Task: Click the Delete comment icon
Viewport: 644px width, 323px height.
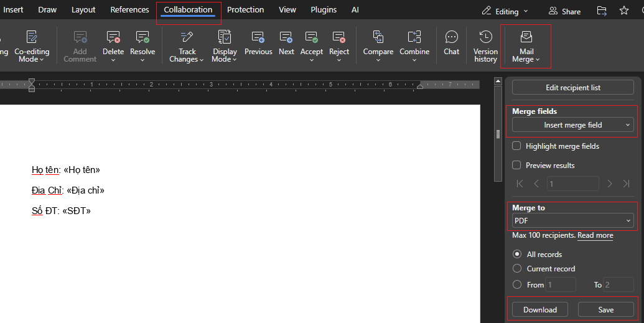Action: [113, 37]
